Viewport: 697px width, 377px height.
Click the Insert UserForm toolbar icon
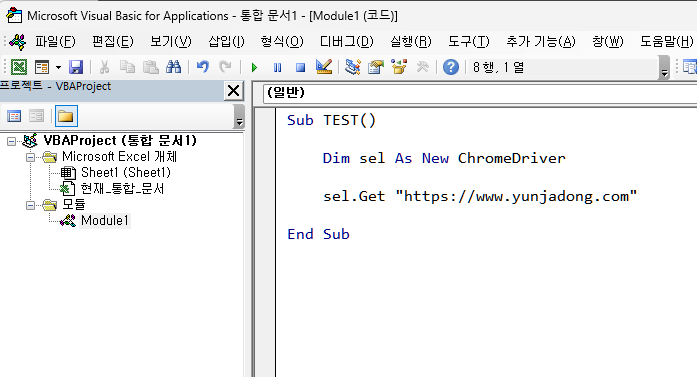coord(42,67)
